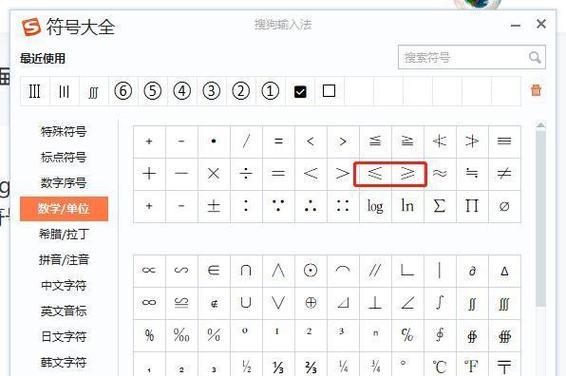Insert the not-element-of ∉ symbol
This screenshot has width=566, height=376.
pos(214,303)
